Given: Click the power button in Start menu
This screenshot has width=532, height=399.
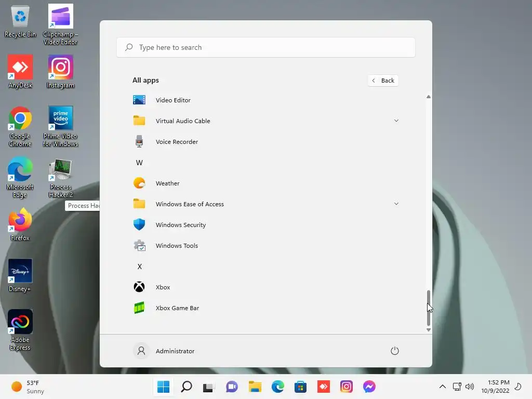Looking at the screenshot, I should [x=395, y=351].
